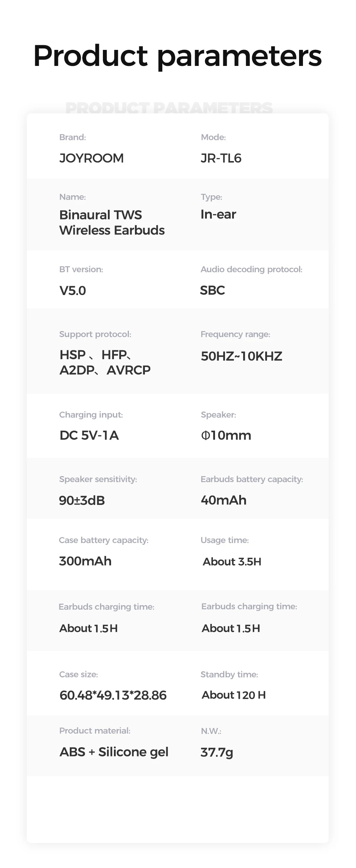The width and height of the screenshot is (356, 868).
Task: Click the JR-TL6 model value
Action: [221, 158]
